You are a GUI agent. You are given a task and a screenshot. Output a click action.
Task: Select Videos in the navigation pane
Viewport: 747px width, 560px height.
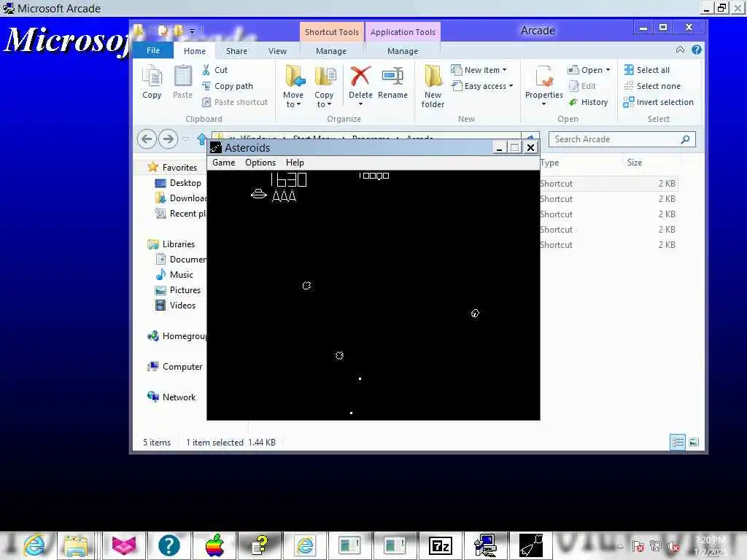(x=175, y=306)
